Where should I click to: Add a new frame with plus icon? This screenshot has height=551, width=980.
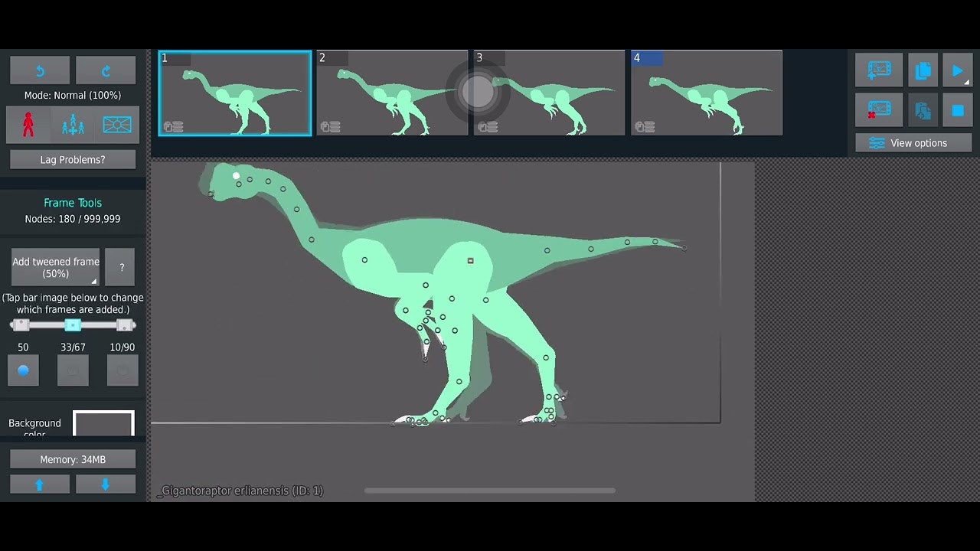[x=879, y=70]
